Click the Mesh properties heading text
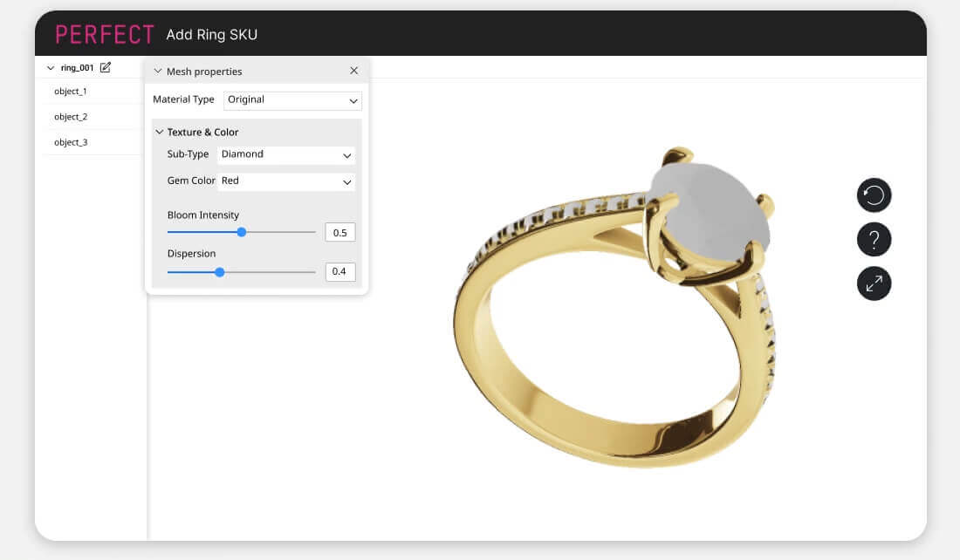The width and height of the screenshot is (960, 560). pyautogui.click(x=204, y=72)
